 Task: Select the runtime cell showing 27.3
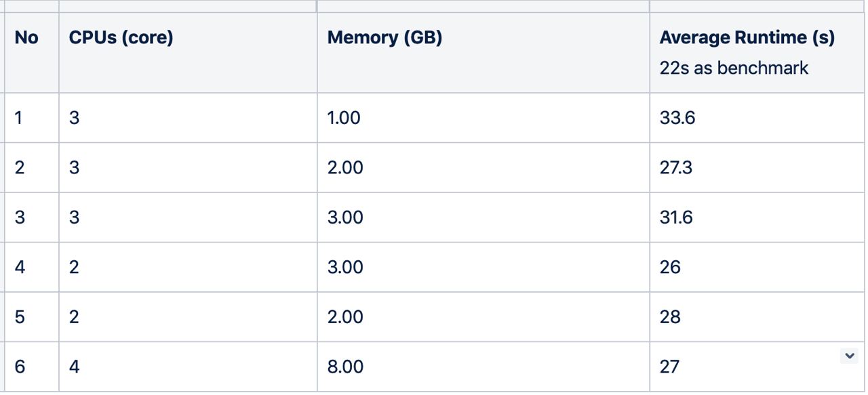point(757,167)
